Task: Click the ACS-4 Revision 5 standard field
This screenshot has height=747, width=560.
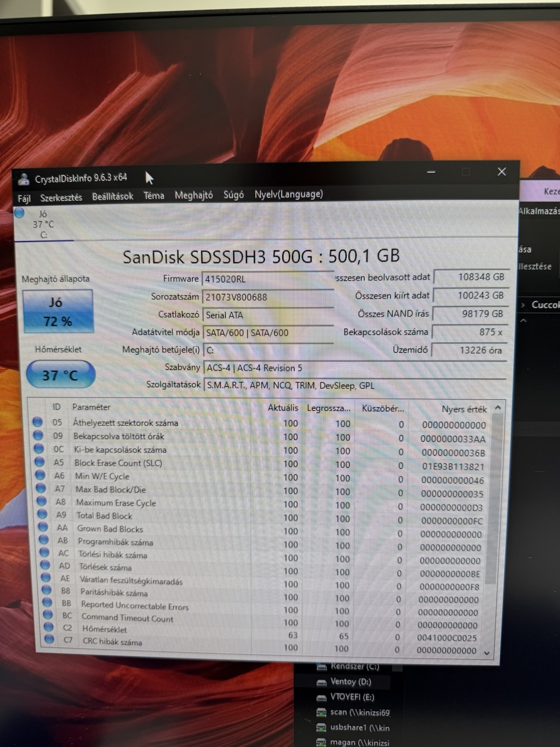Action: 355,368
